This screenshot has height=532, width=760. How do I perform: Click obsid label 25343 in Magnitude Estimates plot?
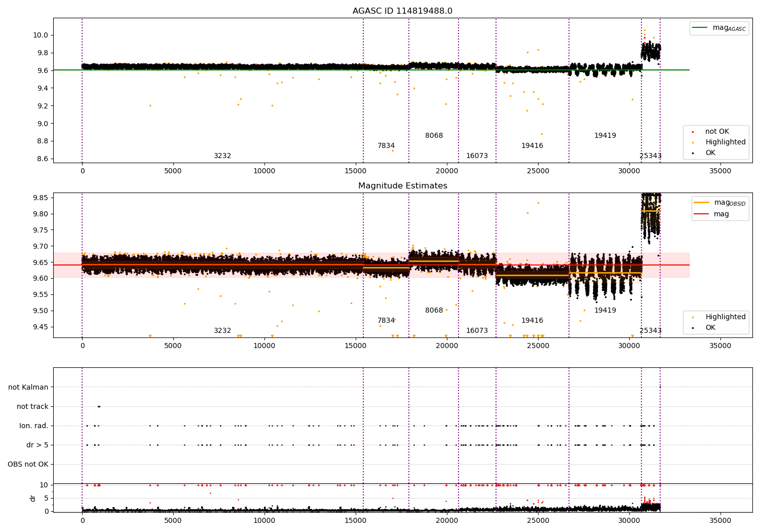651,331
